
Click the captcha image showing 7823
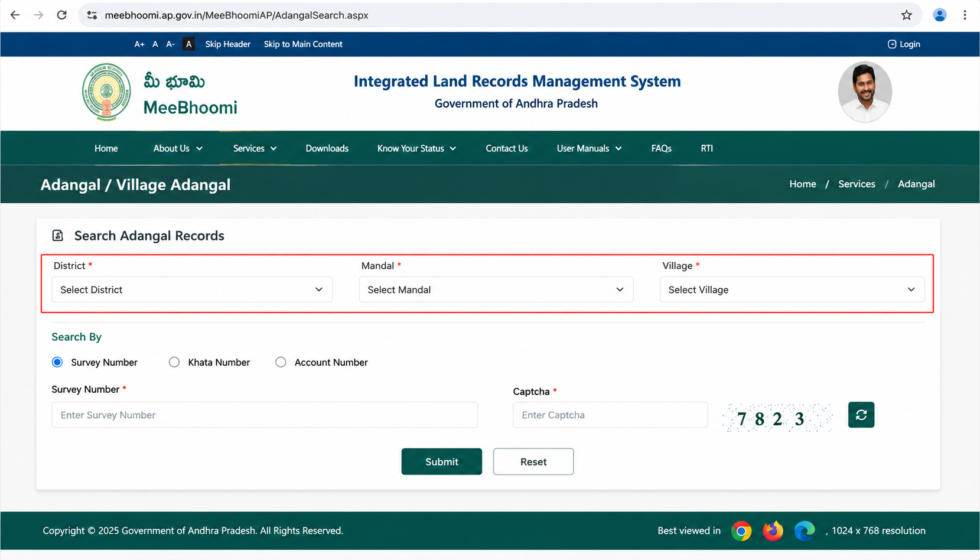click(777, 418)
